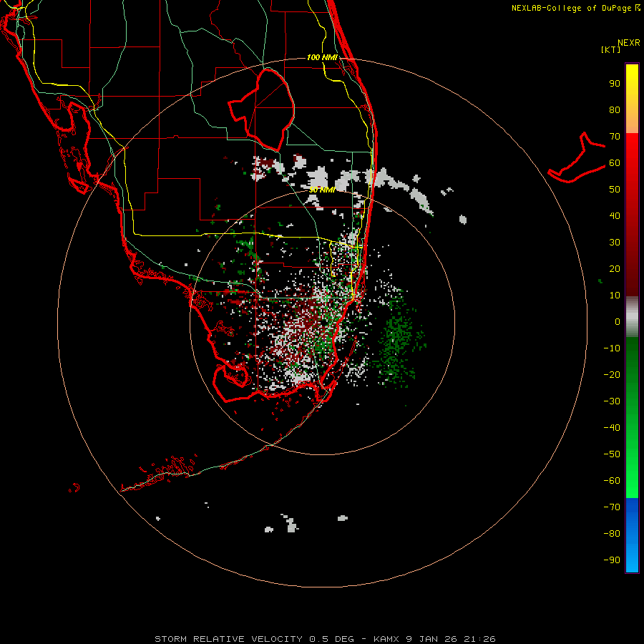Click the 60 value on the velocity scale
This screenshot has height=644, width=644.
pyautogui.click(x=615, y=162)
